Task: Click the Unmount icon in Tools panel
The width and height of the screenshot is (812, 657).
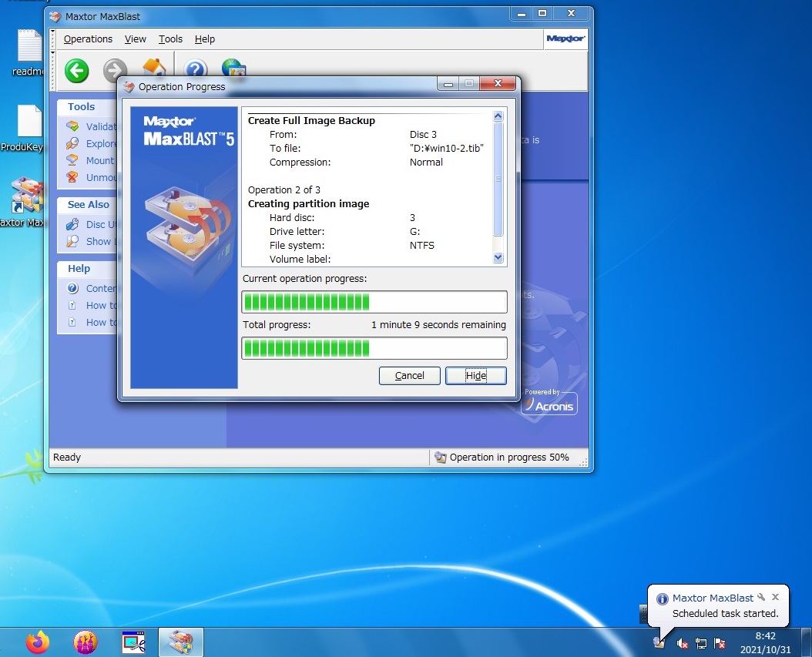Action: [x=72, y=177]
